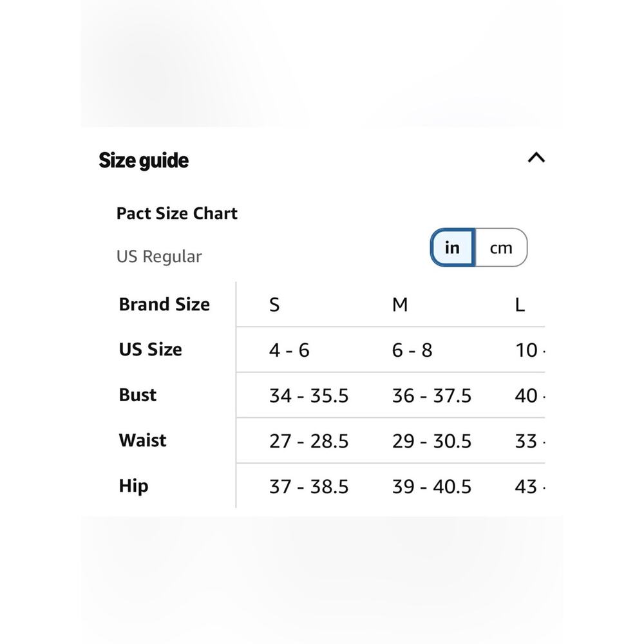Select the Pact Size Chart title
644x644 pixels.
pyautogui.click(x=177, y=214)
